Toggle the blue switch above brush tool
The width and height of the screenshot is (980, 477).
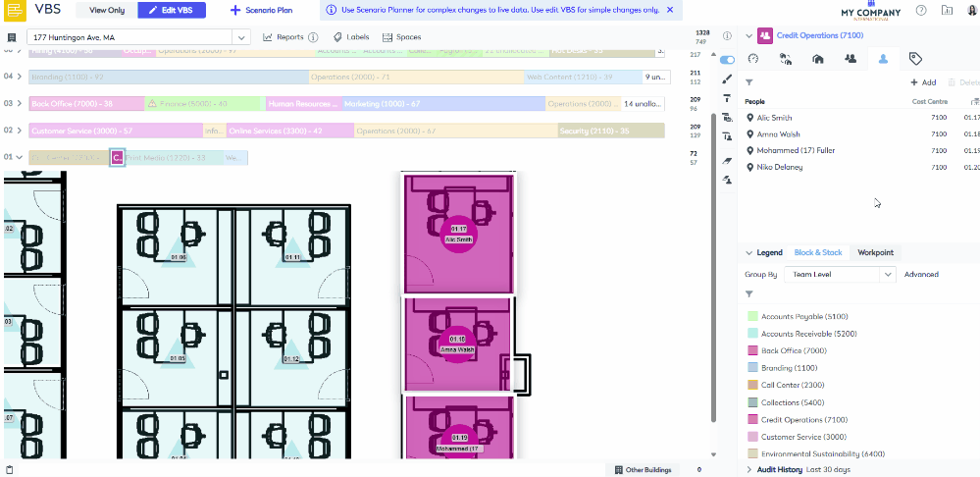click(x=727, y=60)
